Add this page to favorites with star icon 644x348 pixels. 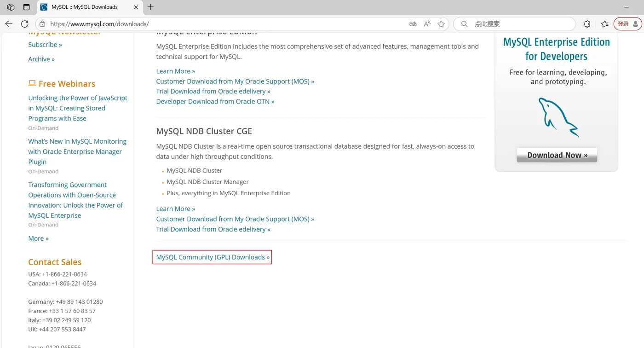(441, 24)
